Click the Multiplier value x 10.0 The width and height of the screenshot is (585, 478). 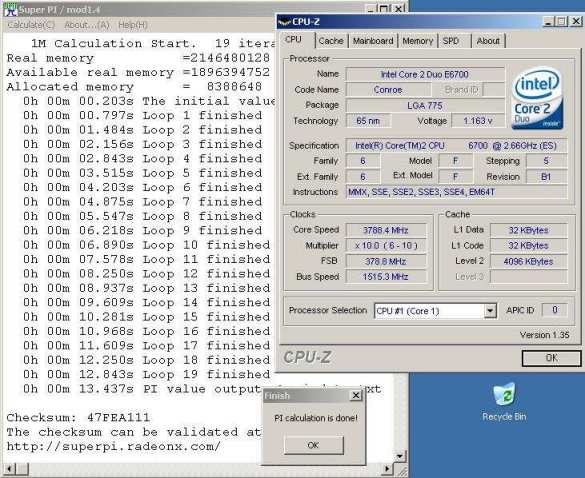point(386,246)
